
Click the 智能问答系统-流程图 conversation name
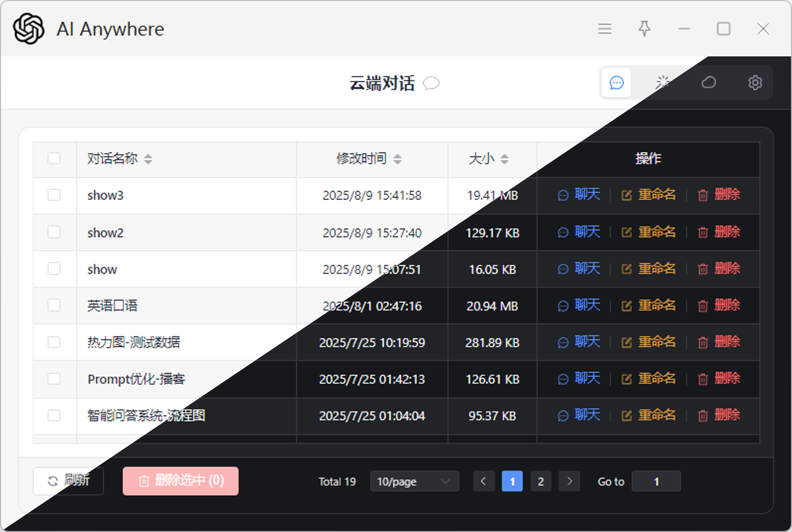click(x=146, y=416)
